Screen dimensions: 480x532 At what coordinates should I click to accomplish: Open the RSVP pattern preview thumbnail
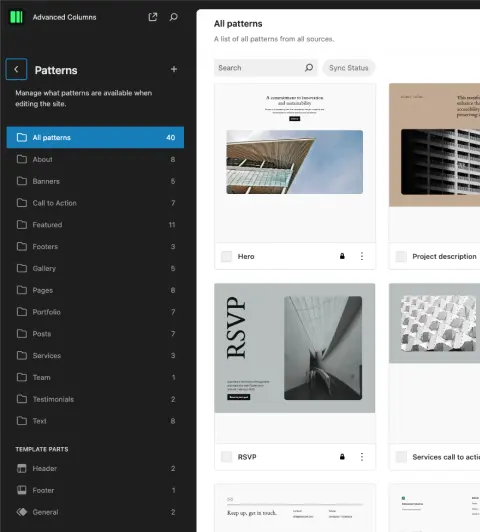295,363
